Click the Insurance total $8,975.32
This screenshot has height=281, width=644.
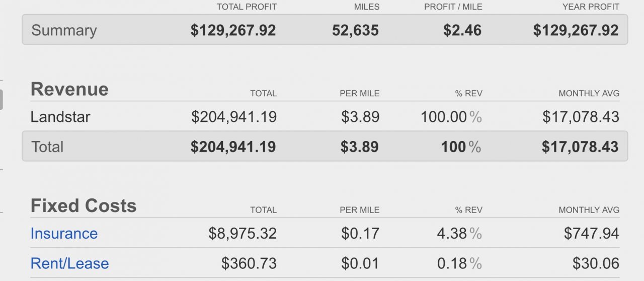pyautogui.click(x=243, y=234)
